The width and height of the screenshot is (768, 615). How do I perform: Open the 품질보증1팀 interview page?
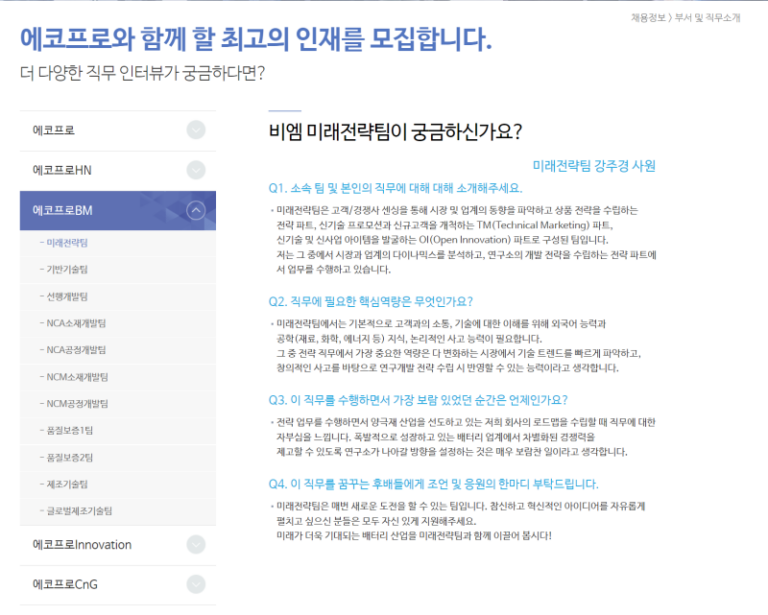[x=70, y=430]
